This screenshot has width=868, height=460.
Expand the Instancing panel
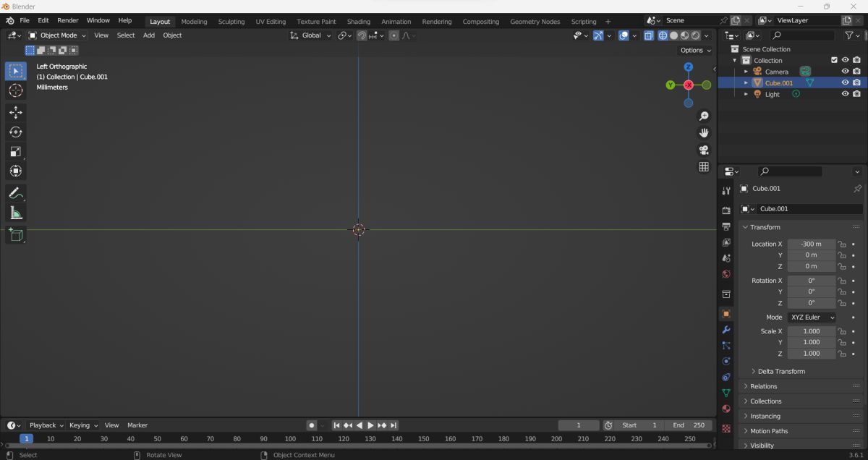click(x=765, y=416)
